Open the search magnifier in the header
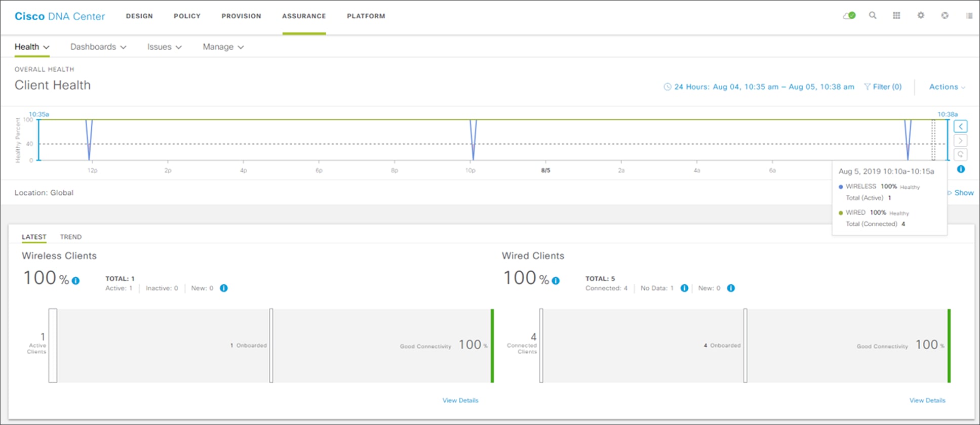 873,16
